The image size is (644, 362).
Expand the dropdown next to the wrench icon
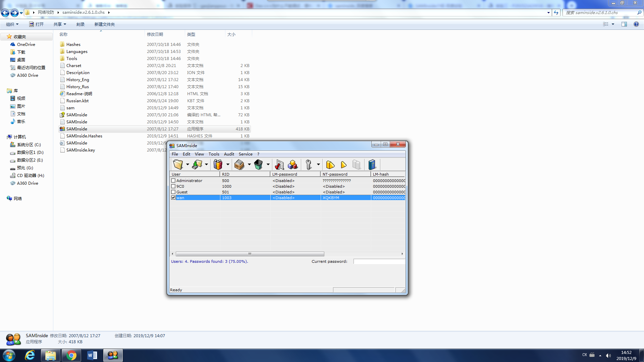tap(318, 165)
